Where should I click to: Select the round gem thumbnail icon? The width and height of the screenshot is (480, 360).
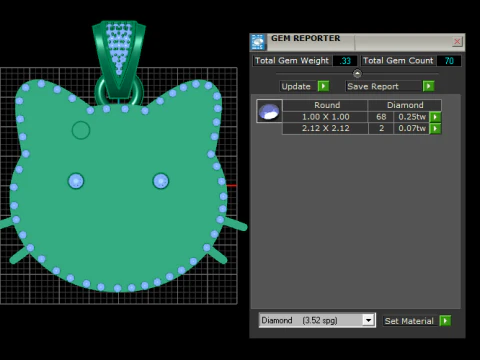click(269, 111)
